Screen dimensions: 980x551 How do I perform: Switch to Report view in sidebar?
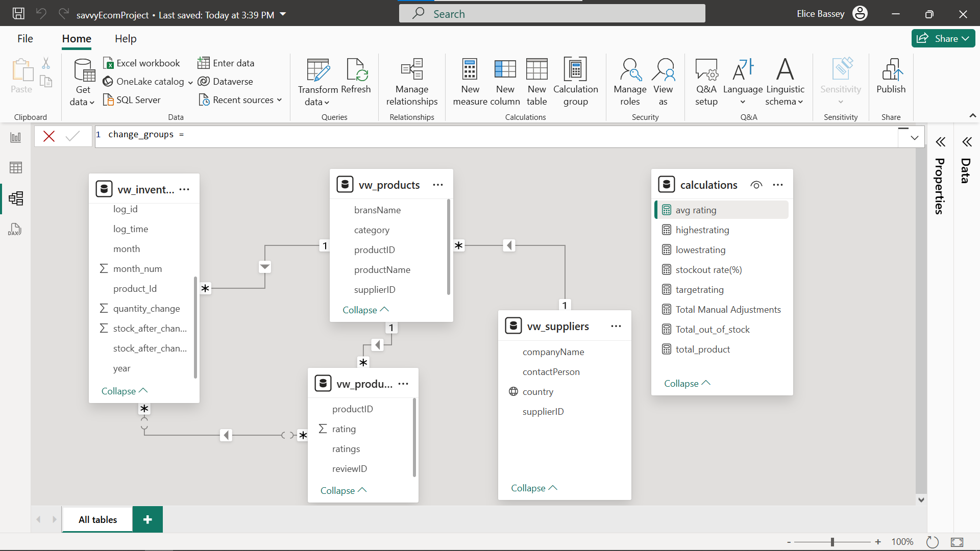[x=16, y=137]
